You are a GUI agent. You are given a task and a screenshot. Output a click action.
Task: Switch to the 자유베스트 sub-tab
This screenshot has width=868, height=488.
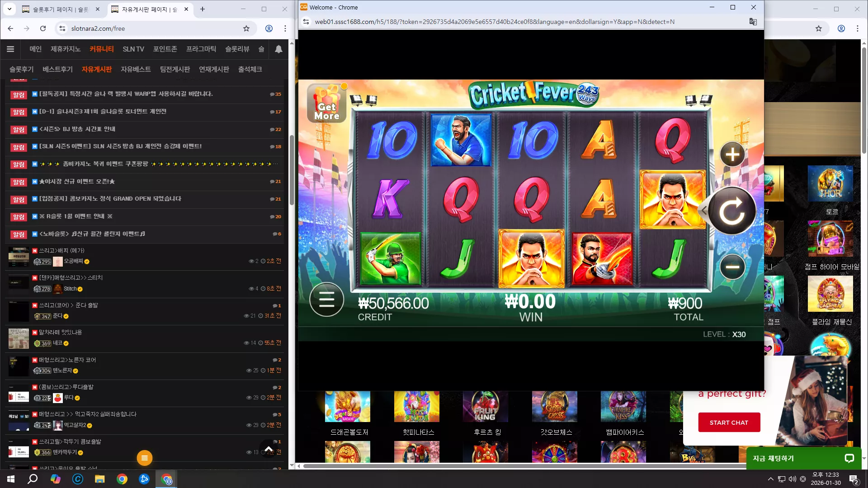click(136, 69)
